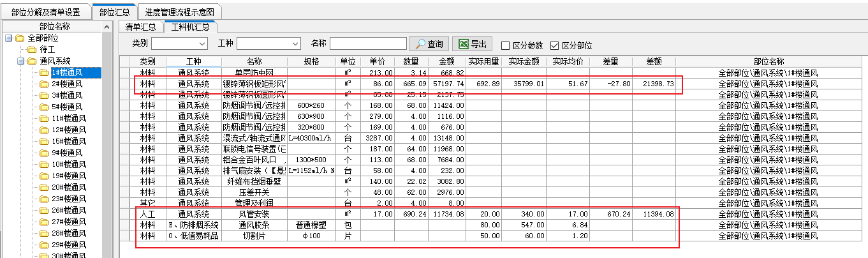Open the 2#楼通风 folder node

[x=66, y=84]
